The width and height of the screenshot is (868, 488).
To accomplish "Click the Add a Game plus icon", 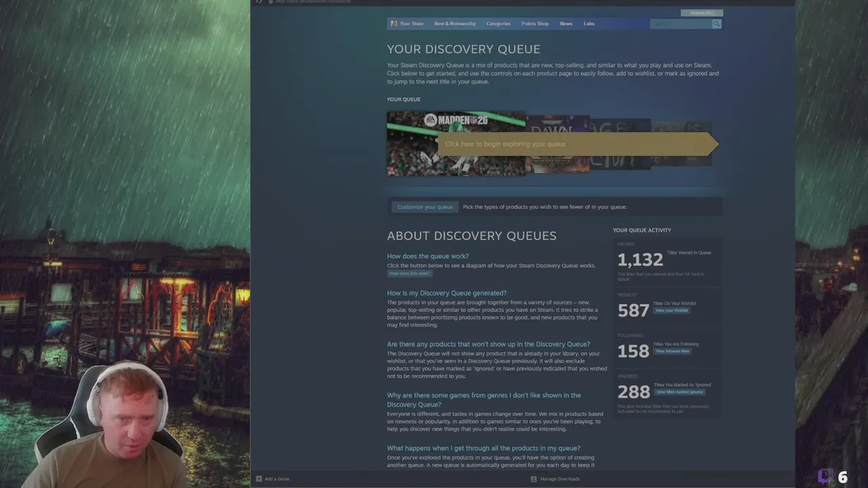I will [258, 479].
